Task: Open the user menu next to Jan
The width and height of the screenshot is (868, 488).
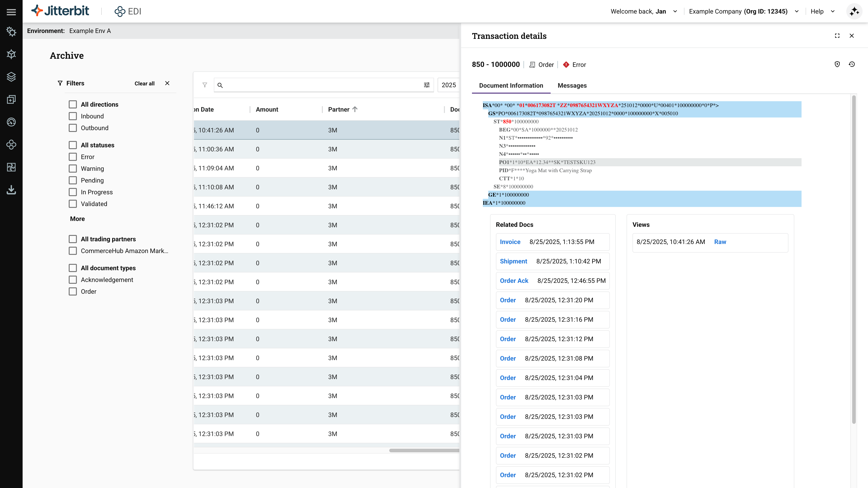Action: pos(675,11)
